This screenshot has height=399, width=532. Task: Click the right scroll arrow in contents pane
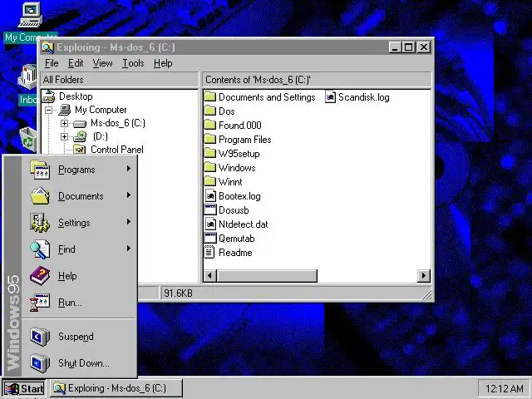[x=423, y=275]
